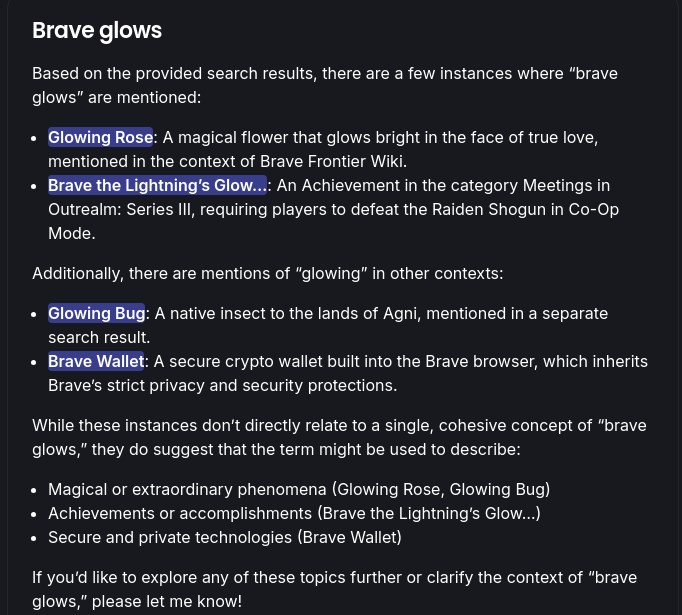Click the "Magical or extraordinary phenomena" bullet
This screenshot has height=615, width=682.
(x=299, y=490)
